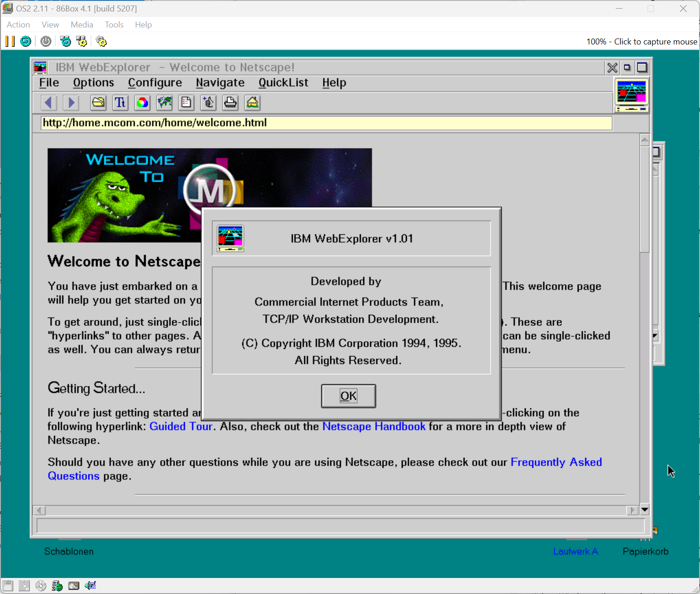This screenshot has width=700, height=594.
Task: Click the "Getting Started..." heading
Action: pos(97,388)
